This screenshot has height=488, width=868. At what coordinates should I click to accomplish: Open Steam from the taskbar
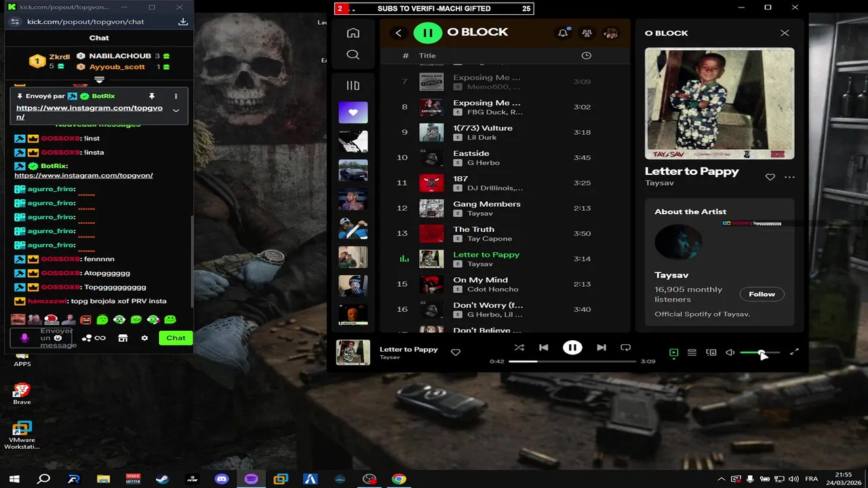pos(162,479)
